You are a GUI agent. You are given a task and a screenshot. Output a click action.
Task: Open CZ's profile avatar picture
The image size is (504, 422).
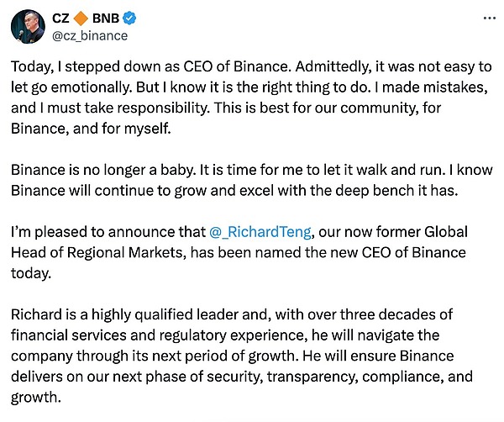[x=28, y=25]
